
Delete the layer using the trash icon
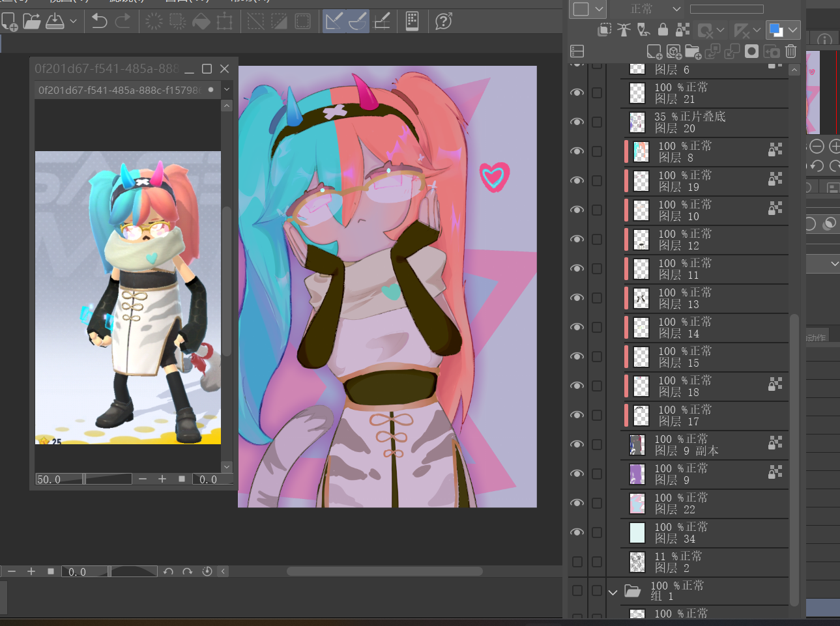click(790, 51)
